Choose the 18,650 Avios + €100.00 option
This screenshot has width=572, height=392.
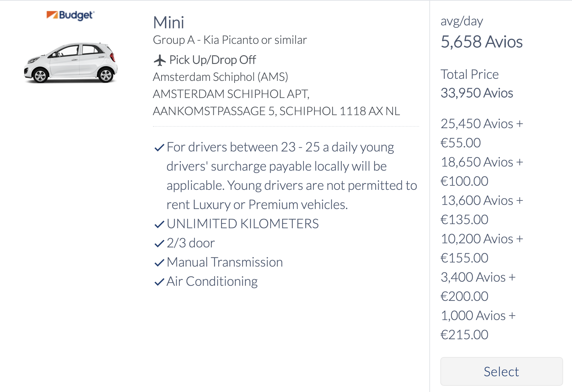click(x=482, y=171)
